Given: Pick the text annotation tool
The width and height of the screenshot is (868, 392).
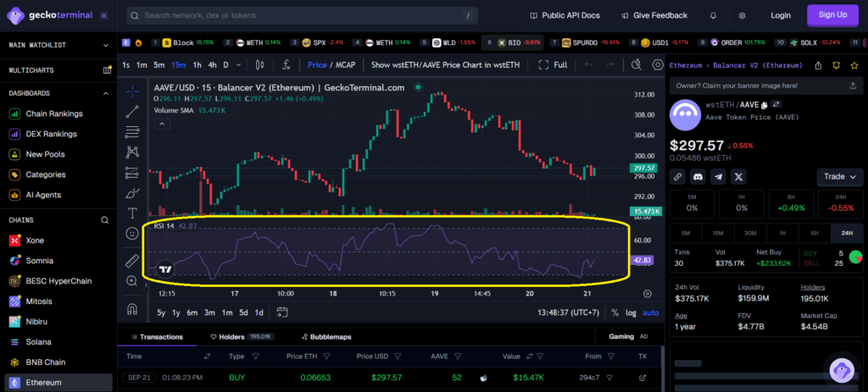Looking at the screenshot, I should point(132,213).
